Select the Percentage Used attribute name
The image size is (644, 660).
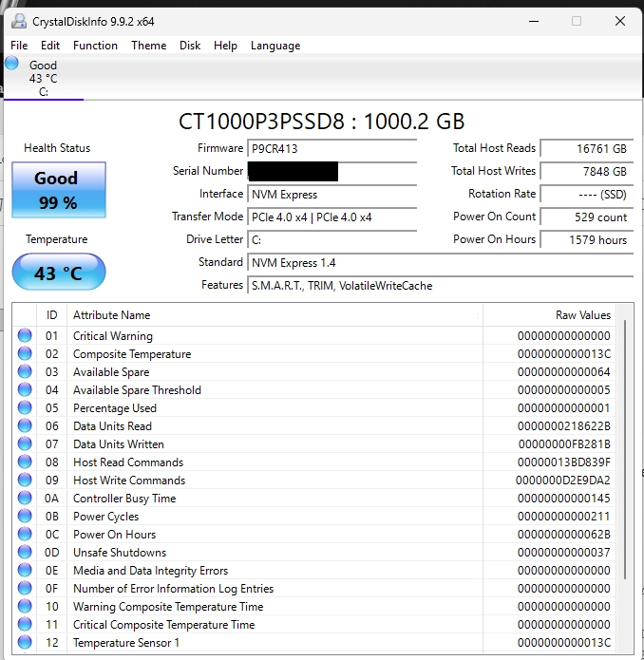click(115, 408)
